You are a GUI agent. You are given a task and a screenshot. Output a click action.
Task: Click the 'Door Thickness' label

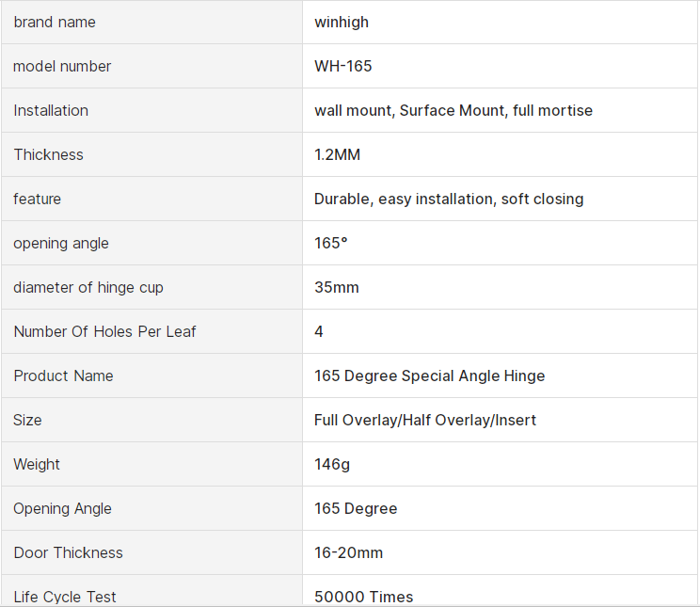tap(68, 552)
